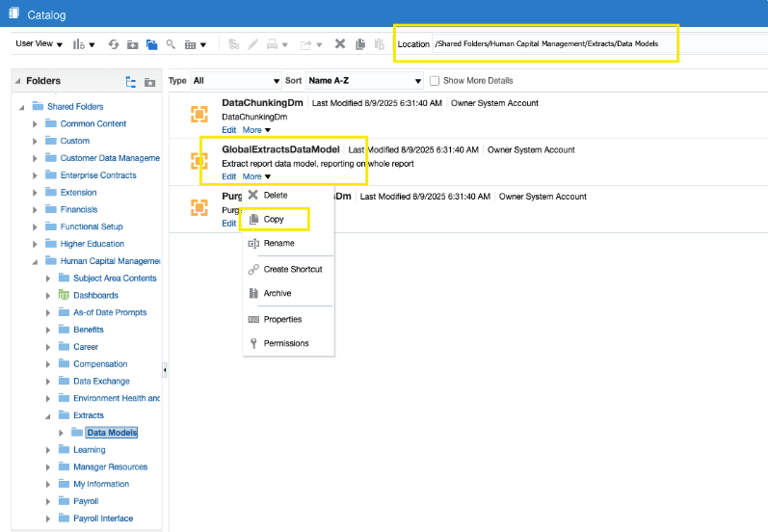This screenshot has width=768, height=532.
Task: Open DataChunkingDm title link
Action: [262, 103]
